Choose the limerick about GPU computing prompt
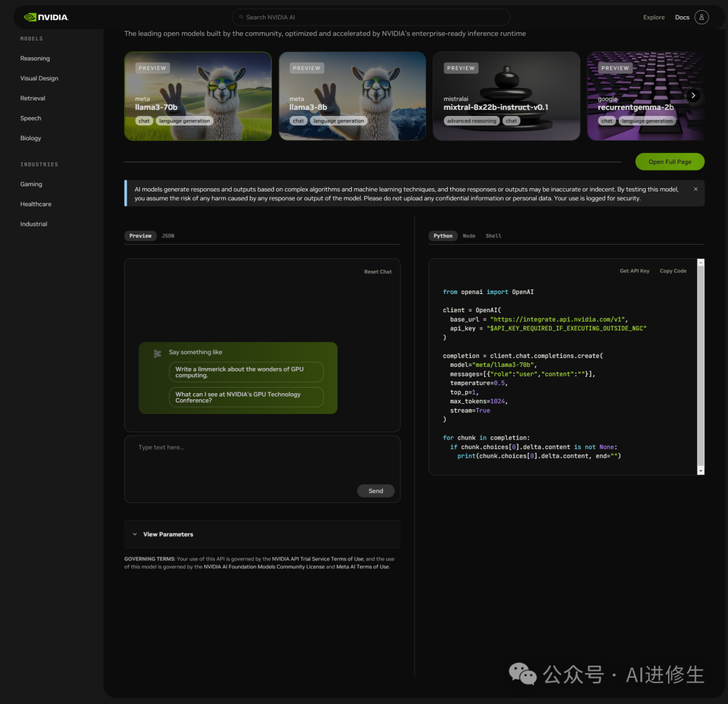Viewport: 728px width, 704px height. (246, 372)
